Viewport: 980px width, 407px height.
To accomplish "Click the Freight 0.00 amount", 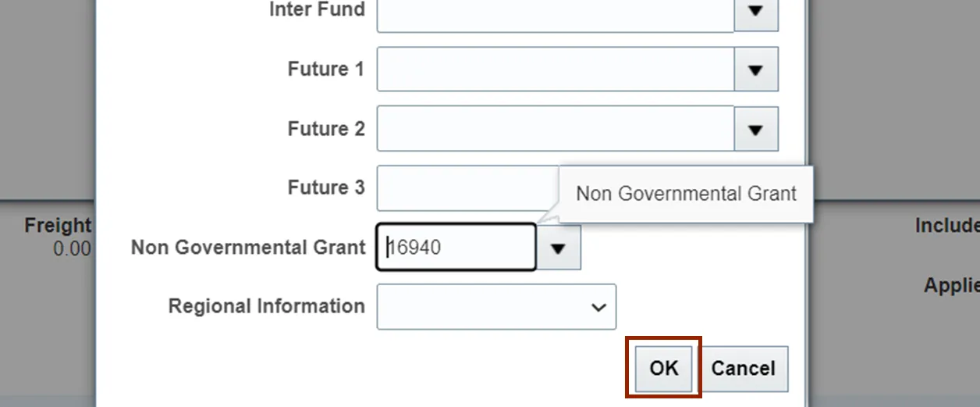I will tap(72, 250).
